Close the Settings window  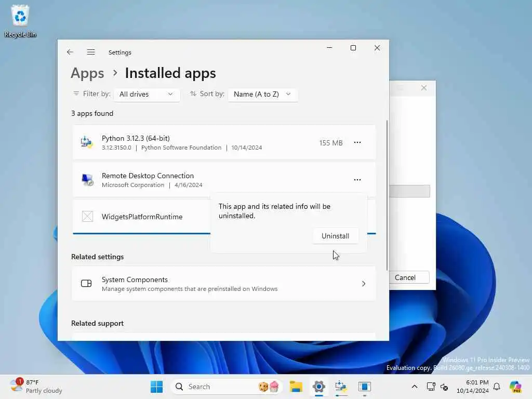click(377, 48)
